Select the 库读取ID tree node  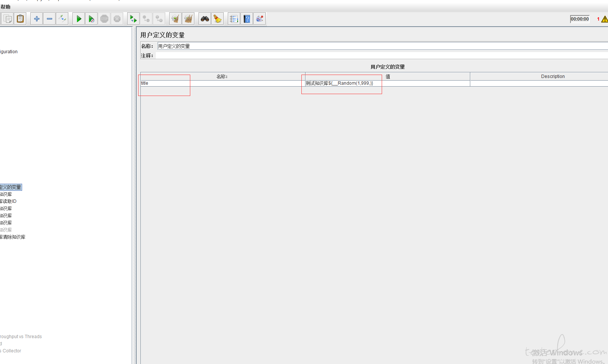(8, 201)
